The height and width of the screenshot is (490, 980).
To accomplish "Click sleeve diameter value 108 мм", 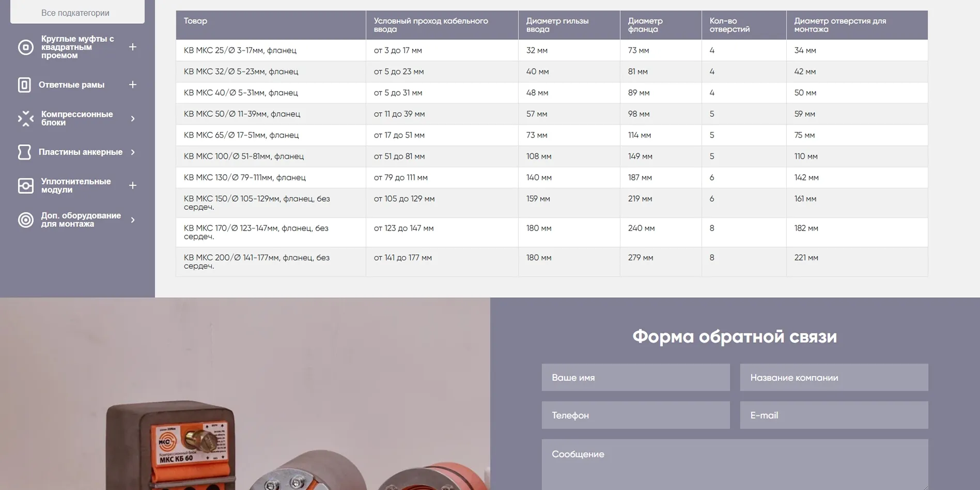I will click(539, 156).
